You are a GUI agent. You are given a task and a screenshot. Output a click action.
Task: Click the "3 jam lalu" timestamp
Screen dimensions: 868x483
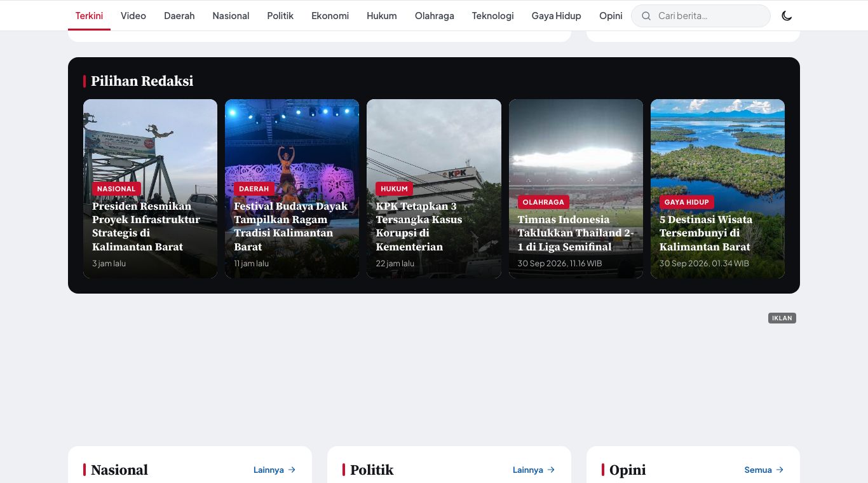[x=109, y=263]
